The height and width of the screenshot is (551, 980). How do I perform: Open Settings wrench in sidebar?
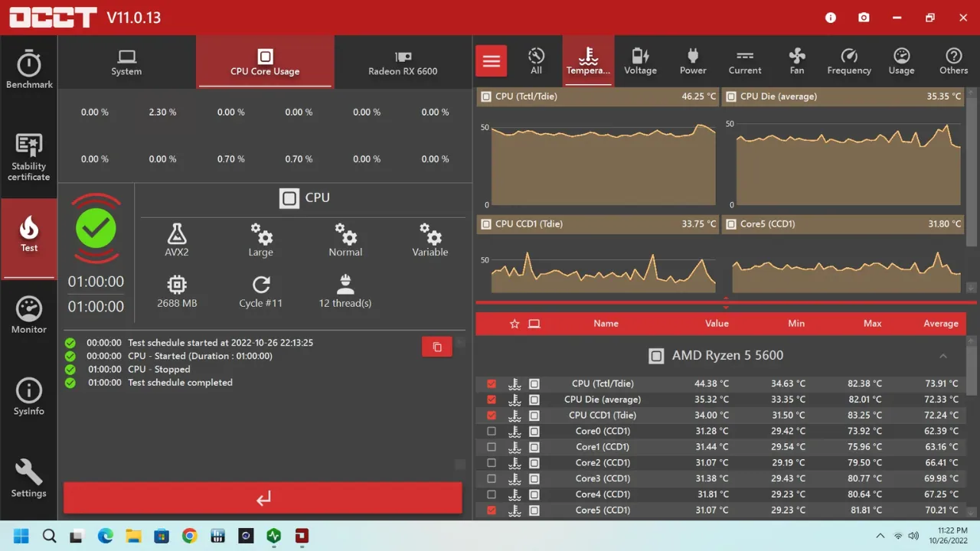pos(29,479)
